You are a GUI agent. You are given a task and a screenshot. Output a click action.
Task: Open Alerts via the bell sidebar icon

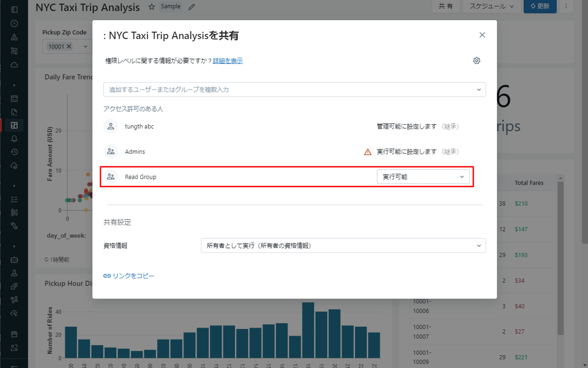(x=14, y=138)
